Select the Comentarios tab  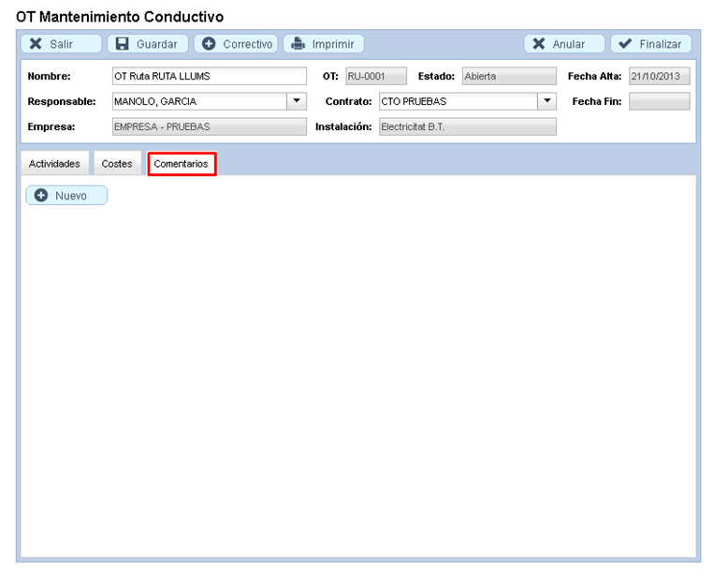click(182, 164)
